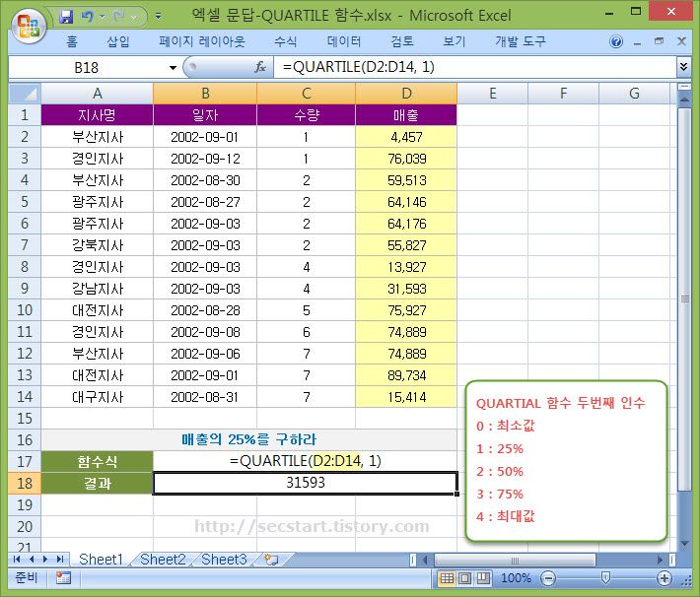The height and width of the screenshot is (597, 700).
Task: Select row 18 header
Action: pyautogui.click(x=25, y=484)
